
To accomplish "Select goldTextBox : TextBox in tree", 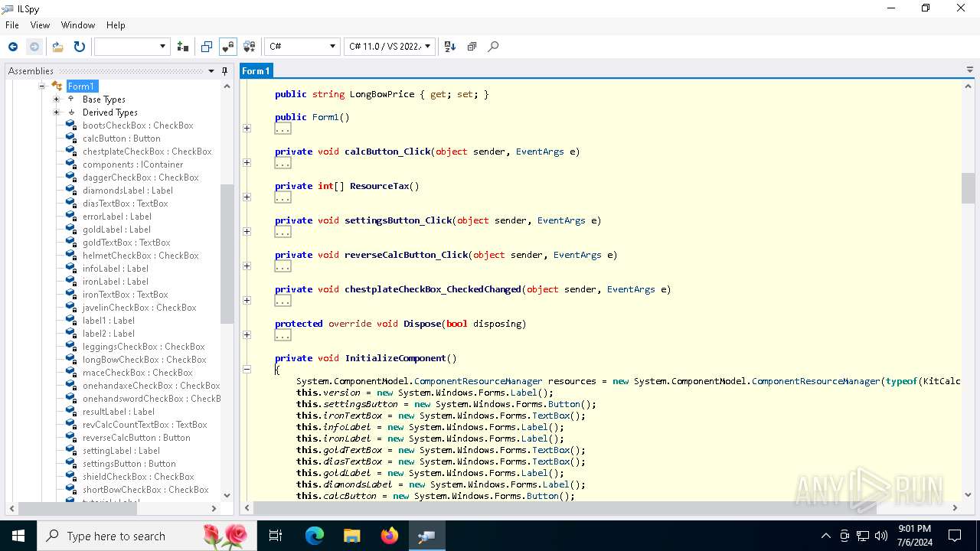I will click(x=126, y=243).
